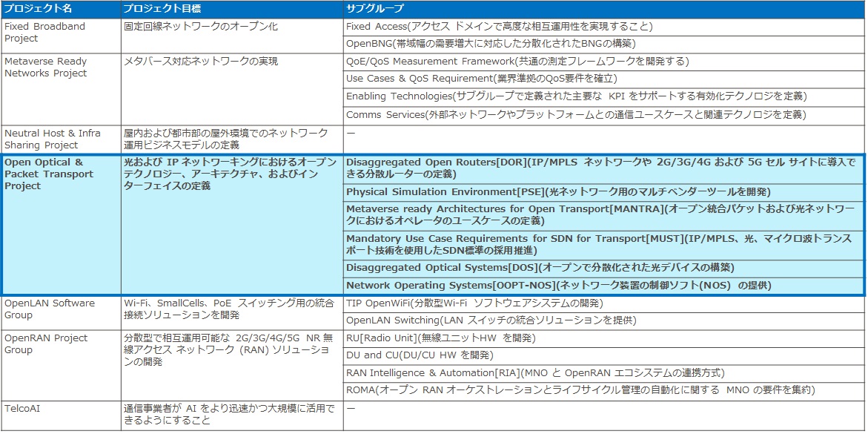Image resolution: width=868 pixels, height=434 pixels.
Task: Click the Comms Services subgroup row
Action: click(605, 115)
